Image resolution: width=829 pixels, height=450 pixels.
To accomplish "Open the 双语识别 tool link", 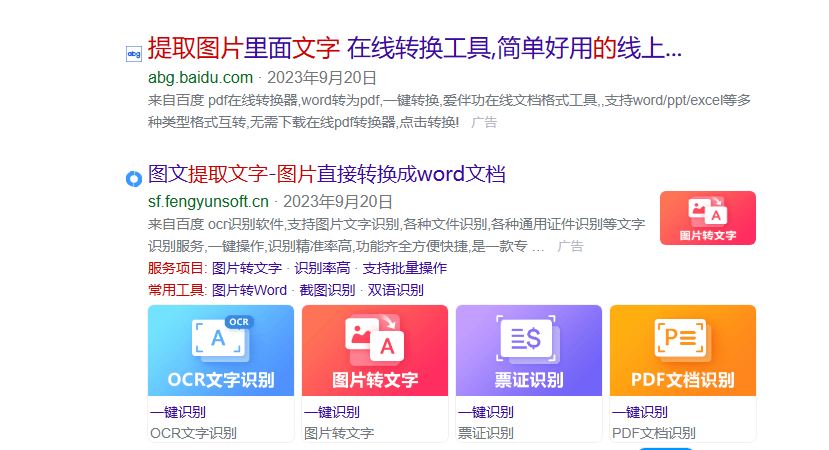I will [x=395, y=290].
